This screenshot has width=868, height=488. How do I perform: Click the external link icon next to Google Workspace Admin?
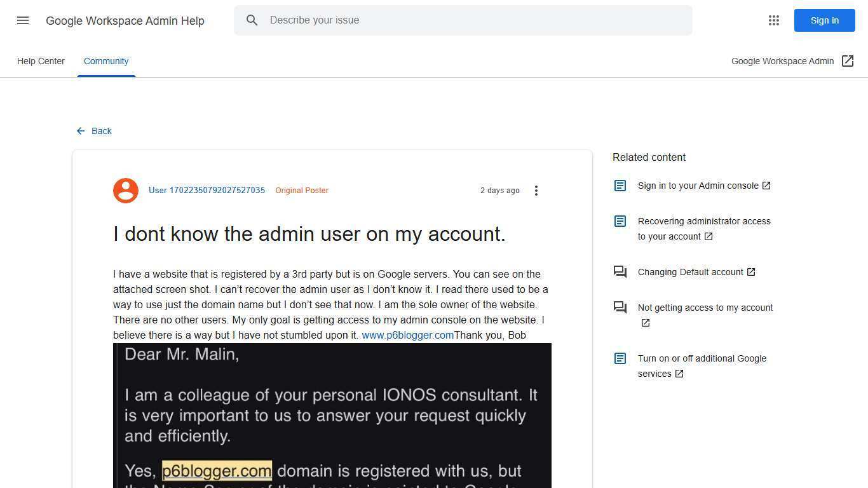[x=848, y=61]
